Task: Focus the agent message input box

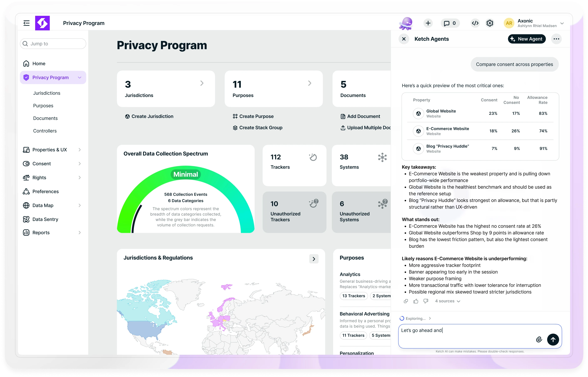Action: tap(480, 336)
